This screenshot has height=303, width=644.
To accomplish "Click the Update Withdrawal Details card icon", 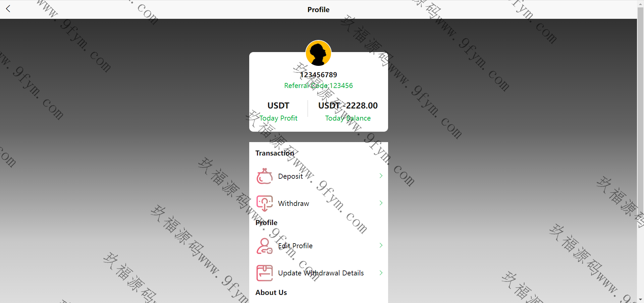I will click(265, 273).
